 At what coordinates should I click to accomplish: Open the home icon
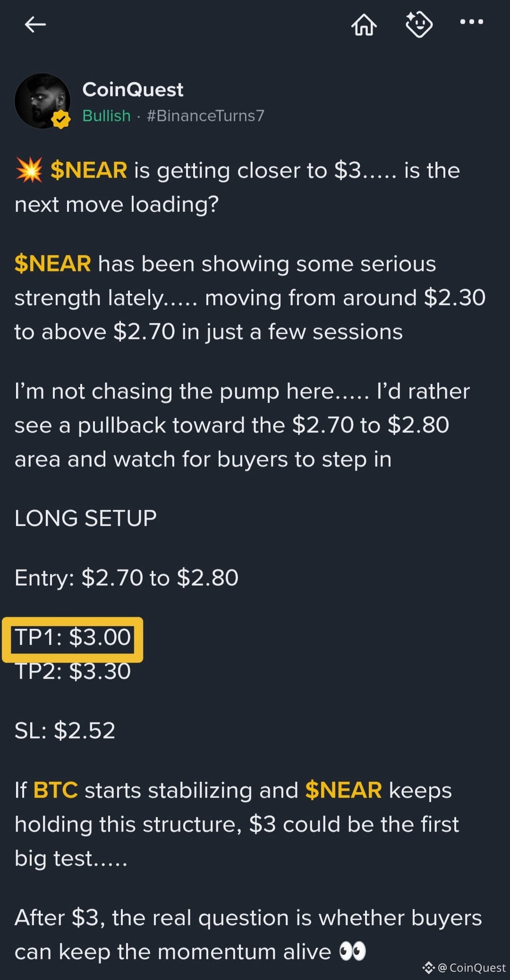tap(364, 24)
